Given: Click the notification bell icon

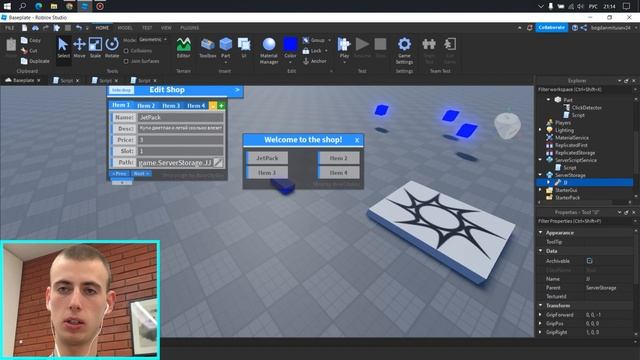Looking at the screenshot, I should (529, 28).
